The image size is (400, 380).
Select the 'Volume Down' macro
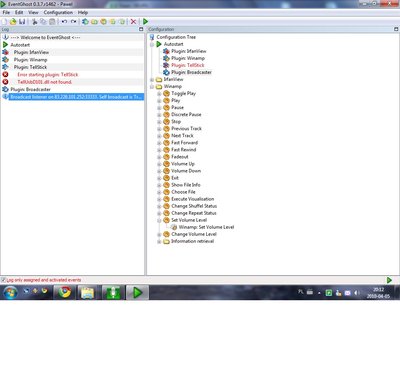click(186, 171)
